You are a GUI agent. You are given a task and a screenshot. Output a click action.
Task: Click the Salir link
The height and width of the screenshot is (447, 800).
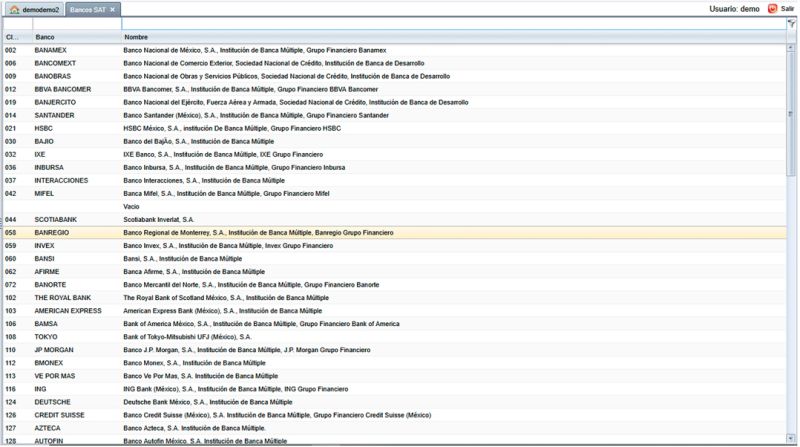pyautogui.click(x=787, y=9)
